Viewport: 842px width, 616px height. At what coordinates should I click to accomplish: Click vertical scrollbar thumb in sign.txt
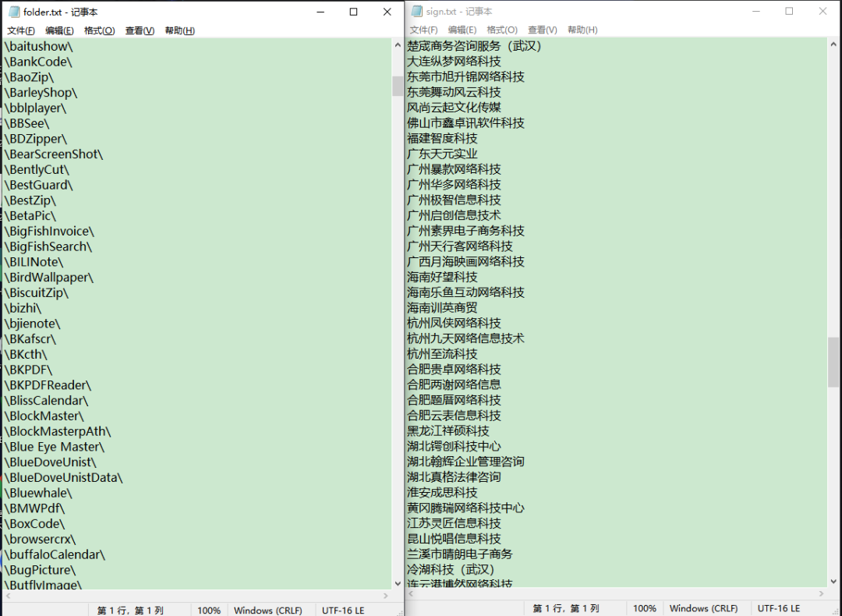833,362
